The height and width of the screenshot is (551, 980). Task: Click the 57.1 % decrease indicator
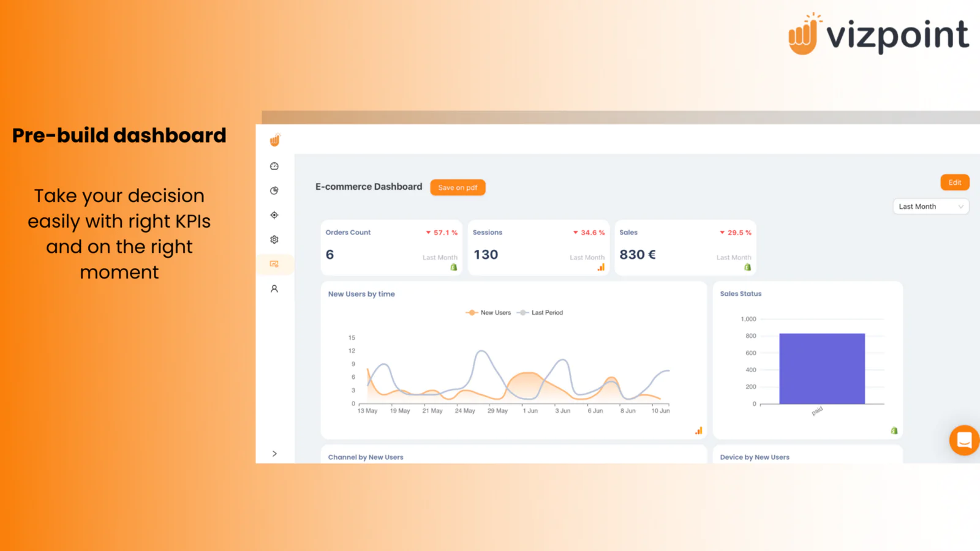442,233
